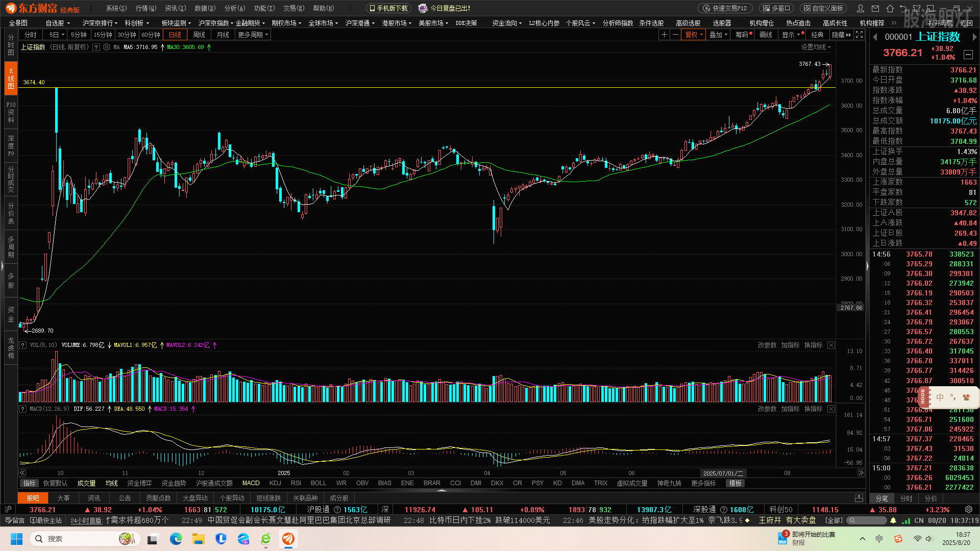Toggle the 筹码 chip distribution view
980x551 pixels.
pos(743,35)
